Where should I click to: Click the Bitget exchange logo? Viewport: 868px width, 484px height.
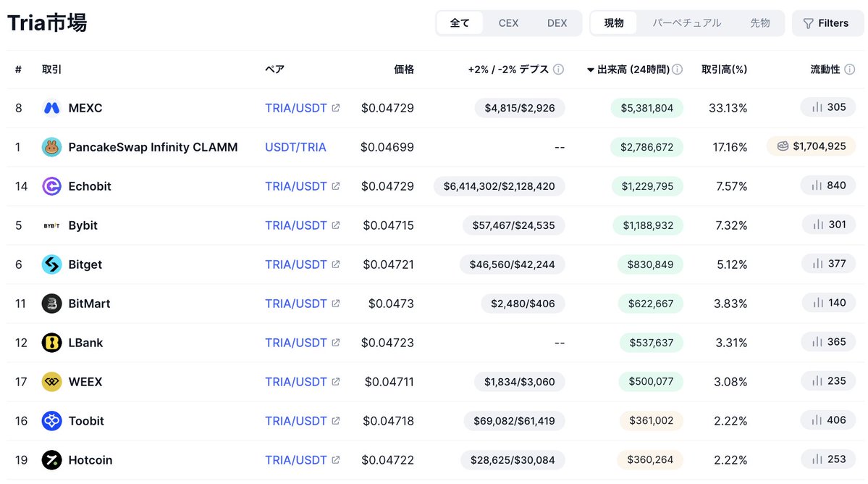[51, 264]
